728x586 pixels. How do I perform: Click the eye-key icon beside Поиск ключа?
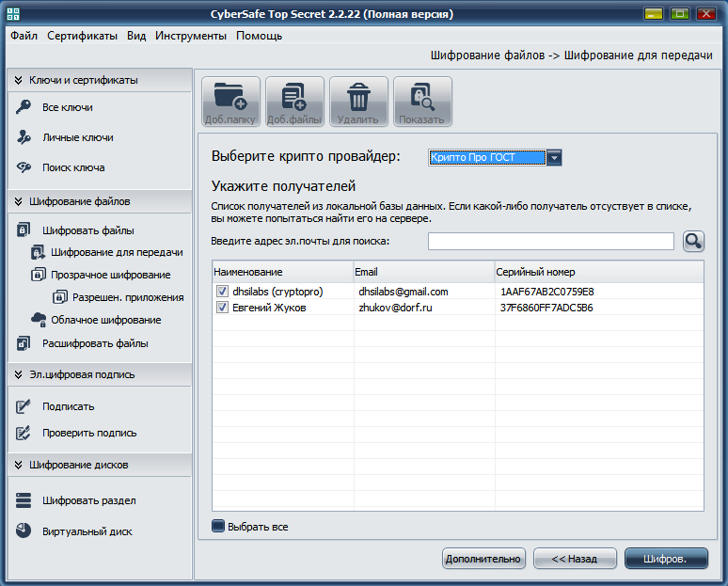[x=24, y=167]
